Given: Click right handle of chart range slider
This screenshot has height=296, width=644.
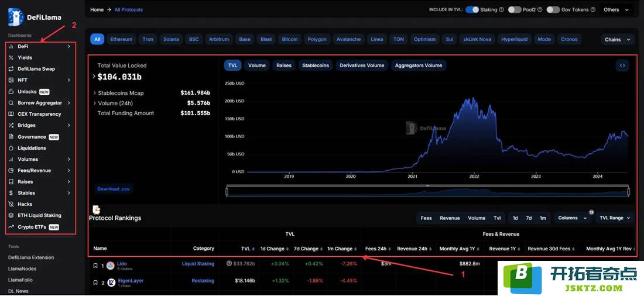Looking at the screenshot, I should (x=629, y=192).
